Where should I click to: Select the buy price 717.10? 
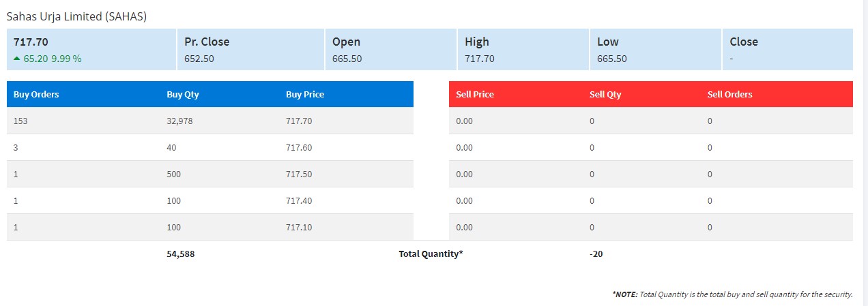point(299,227)
